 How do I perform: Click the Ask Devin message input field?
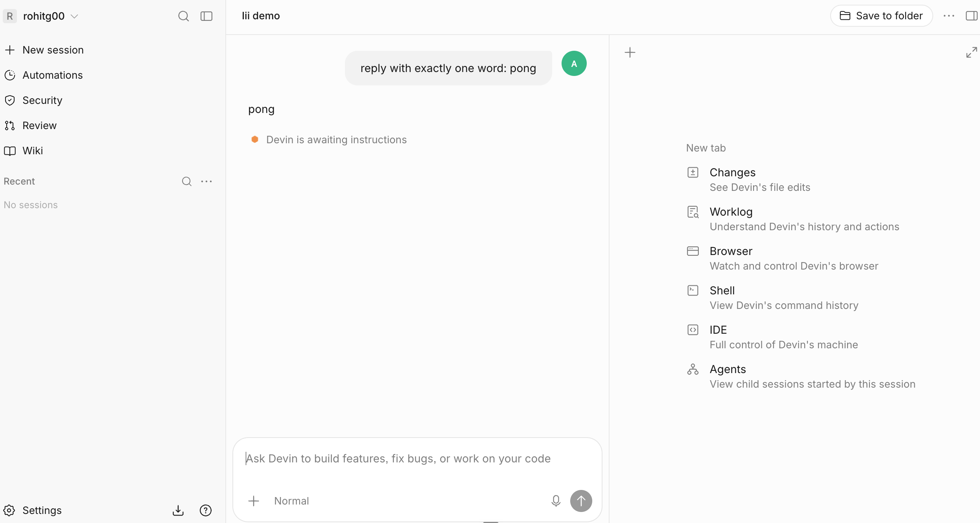click(417, 459)
